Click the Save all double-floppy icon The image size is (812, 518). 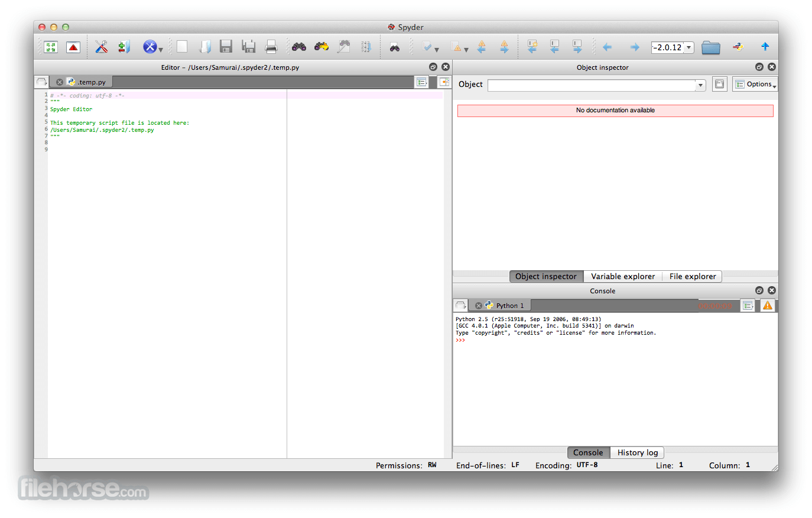[x=248, y=47]
